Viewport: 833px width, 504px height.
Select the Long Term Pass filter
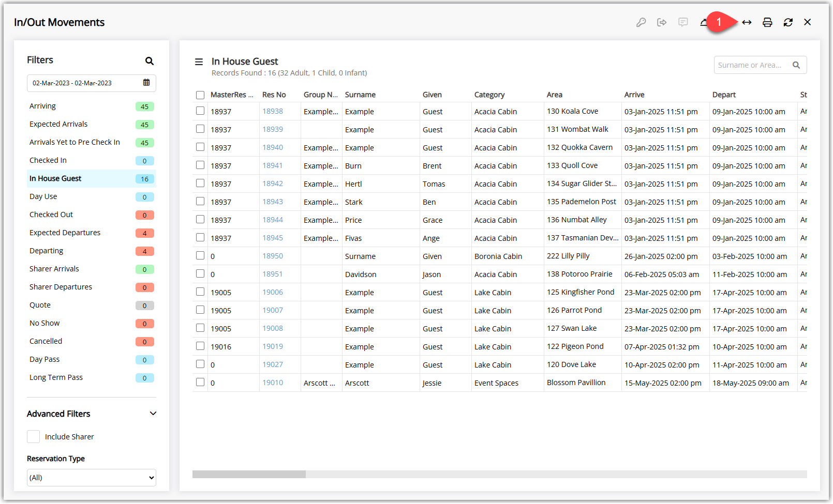92,377
